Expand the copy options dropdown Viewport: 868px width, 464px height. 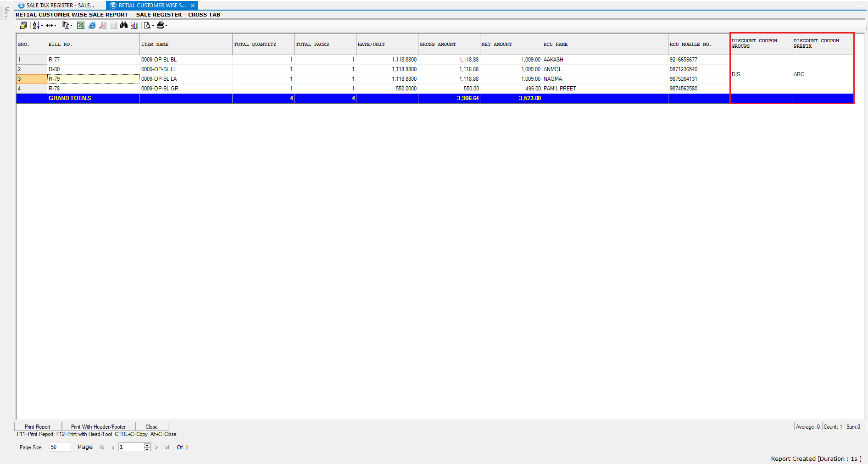point(71,26)
